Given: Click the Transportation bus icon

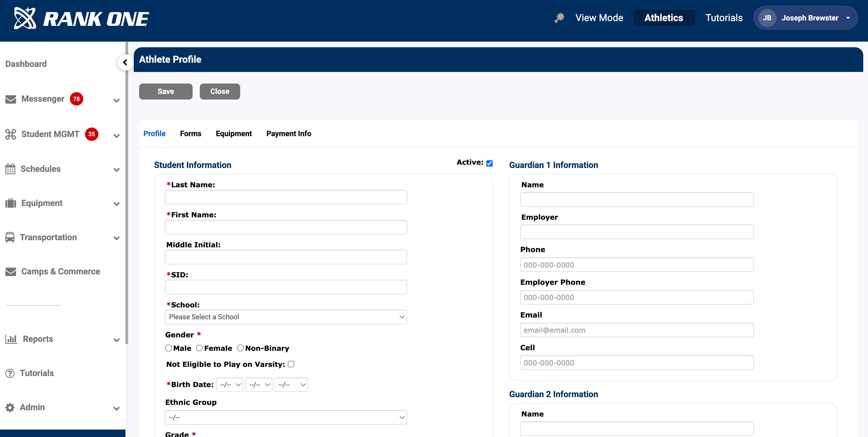Looking at the screenshot, I should [10, 237].
